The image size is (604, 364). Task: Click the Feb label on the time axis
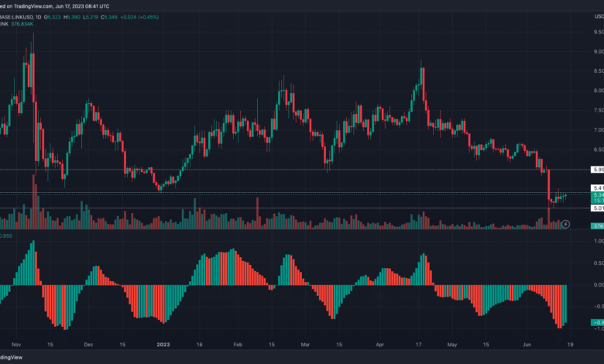coord(238,343)
